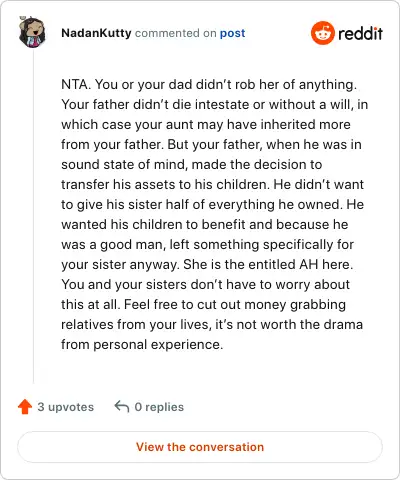Click the reply arrow icon
The image size is (400, 480).
click(x=122, y=407)
